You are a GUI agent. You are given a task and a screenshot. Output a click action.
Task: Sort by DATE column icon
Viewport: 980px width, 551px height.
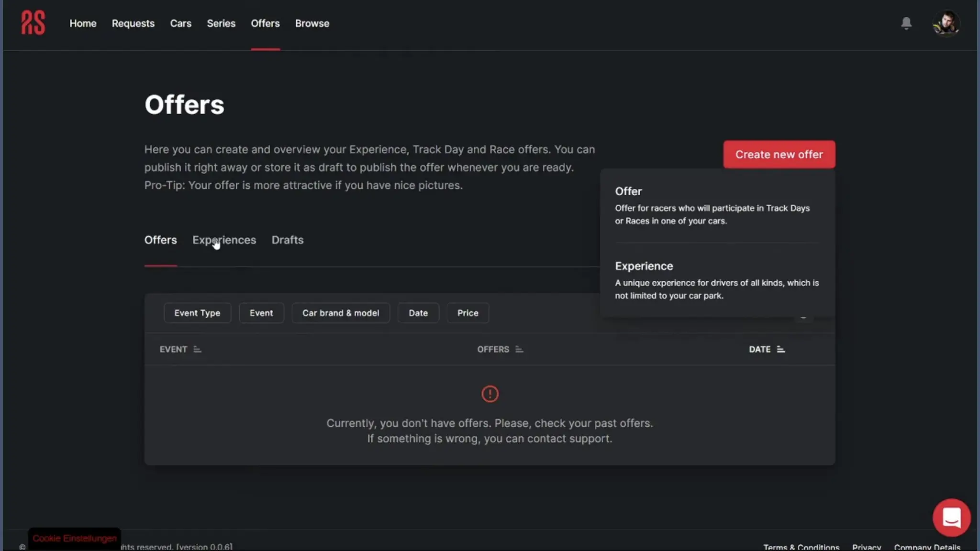click(780, 350)
